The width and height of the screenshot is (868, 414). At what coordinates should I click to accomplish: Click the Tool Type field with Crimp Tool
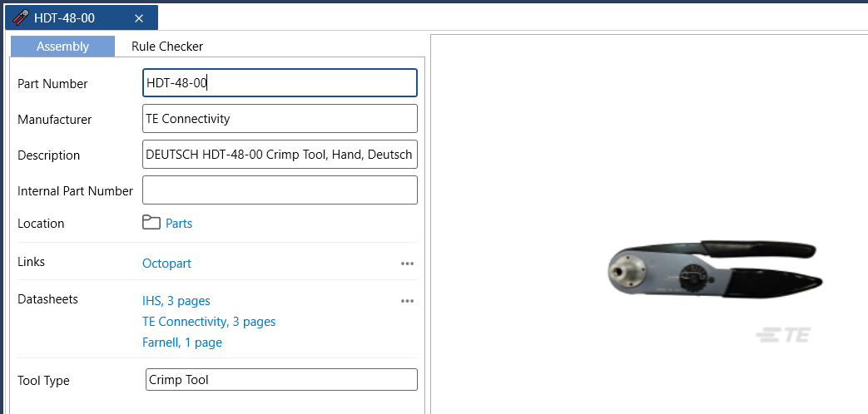pyautogui.click(x=281, y=380)
